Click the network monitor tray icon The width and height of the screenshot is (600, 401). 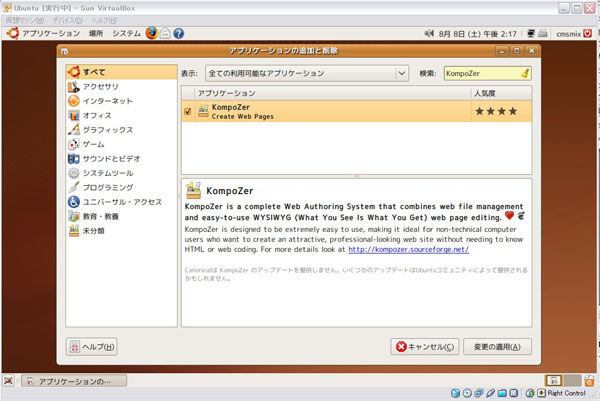coord(531,34)
